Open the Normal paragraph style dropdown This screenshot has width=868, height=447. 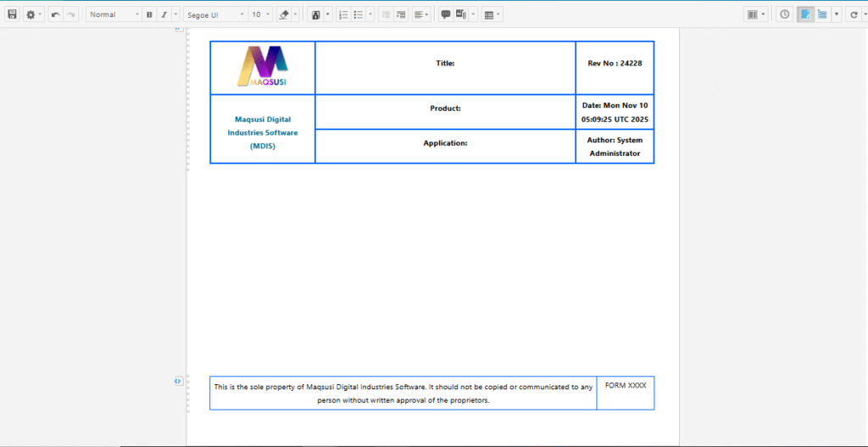[x=114, y=14]
